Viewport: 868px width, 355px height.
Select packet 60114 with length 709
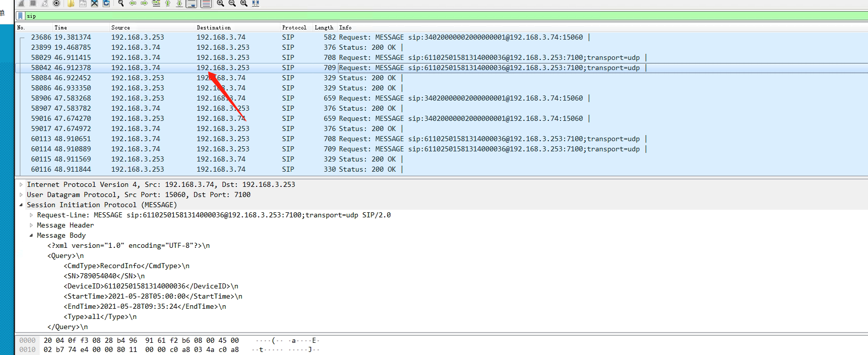click(x=441, y=149)
